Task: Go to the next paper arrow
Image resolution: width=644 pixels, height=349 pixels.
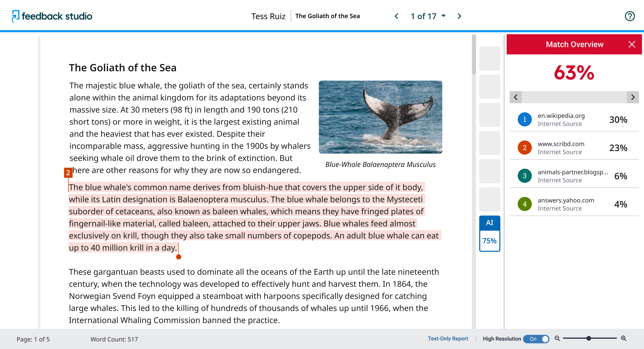Action: (459, 16)
